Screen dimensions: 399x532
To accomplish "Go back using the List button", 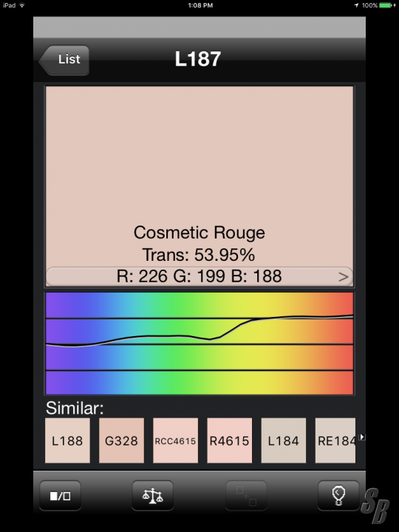I will [x=64, y=60].
